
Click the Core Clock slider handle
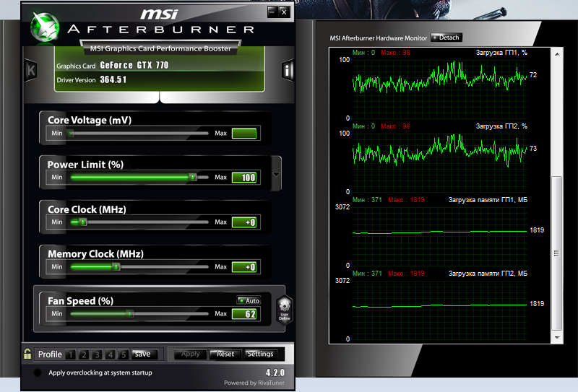coord(83,222)
